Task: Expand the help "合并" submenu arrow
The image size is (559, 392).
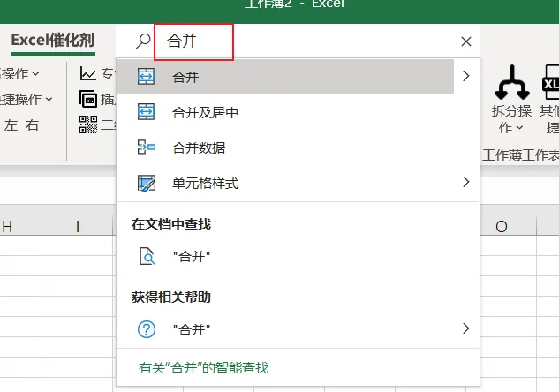Action: [x=466, y=328]
